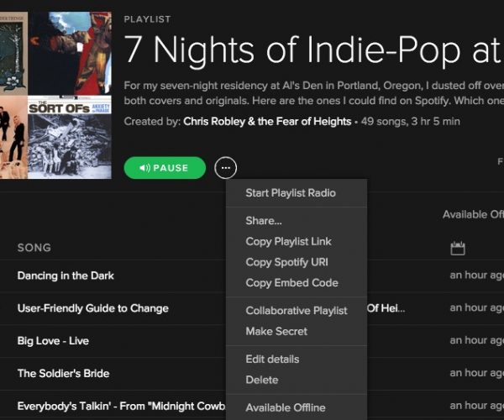Image resolution: width=504 pixels, height=420 pixels.
Task: Select User-Friendly Guide to Change track
Action: click(x=93, y=308)
